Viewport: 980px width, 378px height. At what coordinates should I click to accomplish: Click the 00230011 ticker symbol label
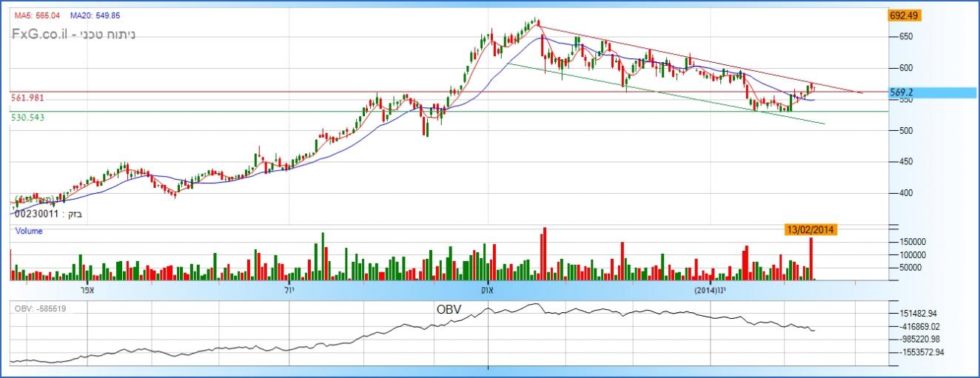pyautogui.click(x=36, y=213)
